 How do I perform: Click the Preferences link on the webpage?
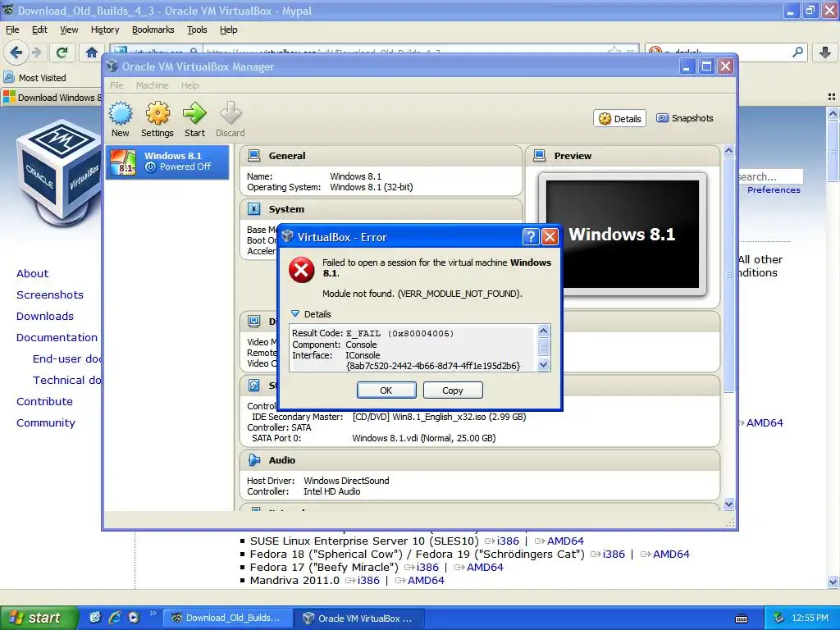[774, 190]
